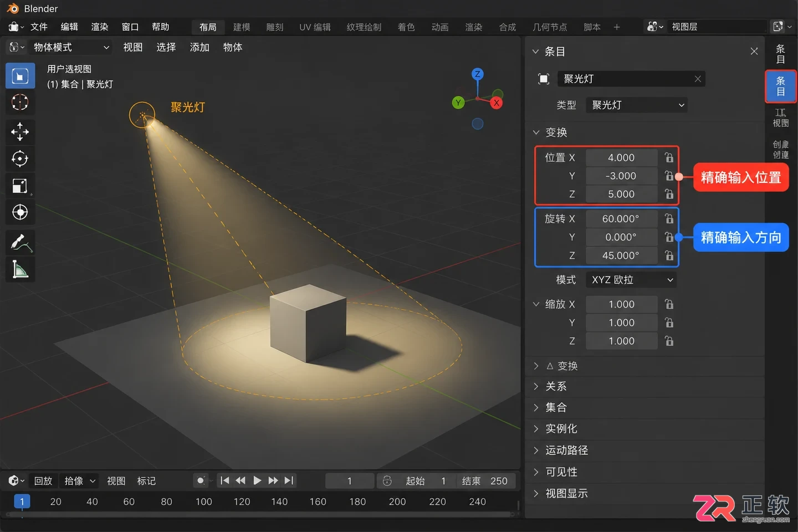Close the 条目 panel
Image resolution: width=798 pixels, height=532 pixels.
(x=754, y=51)
